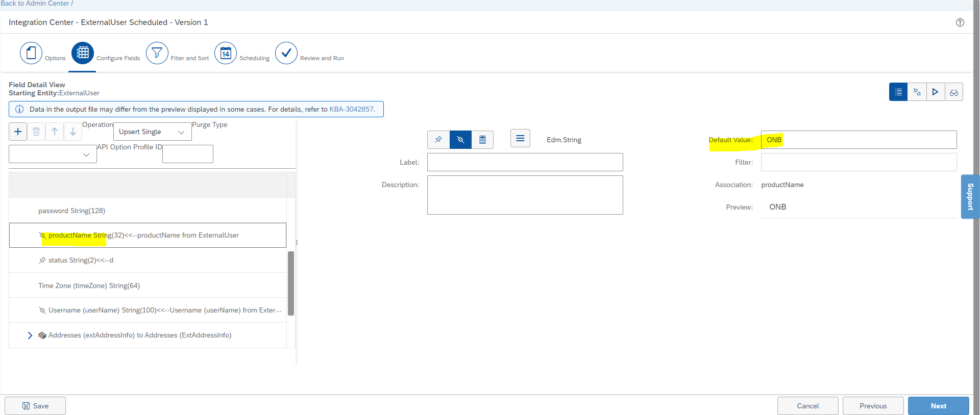Select the password String(128) row

point(148,211)
